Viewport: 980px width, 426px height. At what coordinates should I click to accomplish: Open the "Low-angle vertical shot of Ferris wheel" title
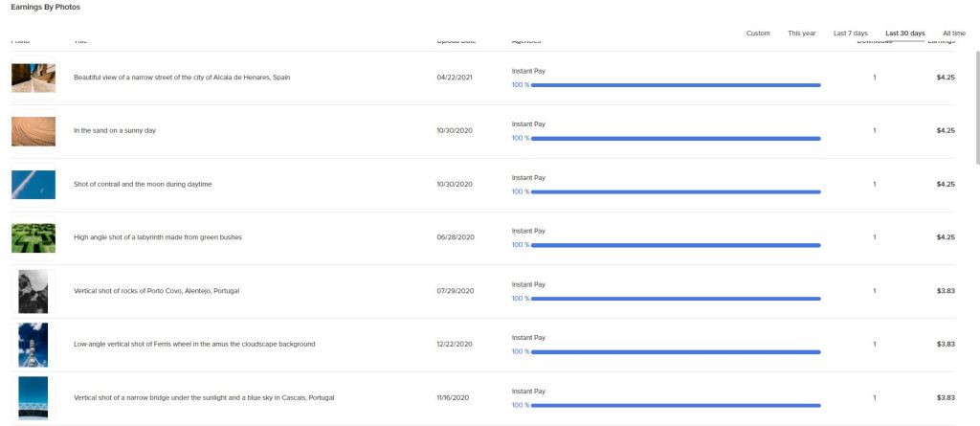coord(194,344)
